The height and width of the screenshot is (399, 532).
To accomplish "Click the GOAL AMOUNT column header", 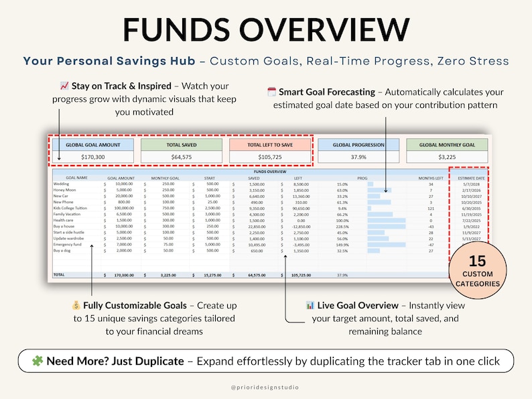I will click(121, 178).
